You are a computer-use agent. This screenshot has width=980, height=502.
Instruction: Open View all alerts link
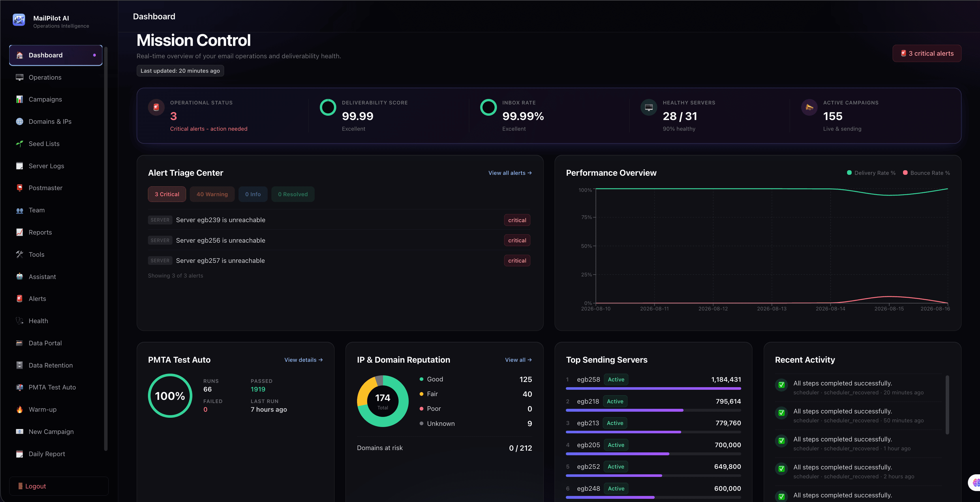[510, 173]
